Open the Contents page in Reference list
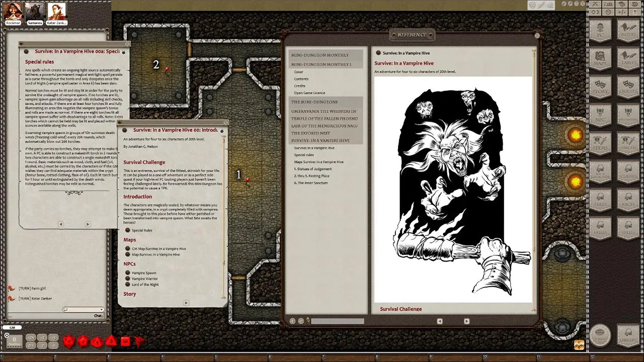This screenshot has height=362, width=644. pyautogui.click(x=301, y=79)
